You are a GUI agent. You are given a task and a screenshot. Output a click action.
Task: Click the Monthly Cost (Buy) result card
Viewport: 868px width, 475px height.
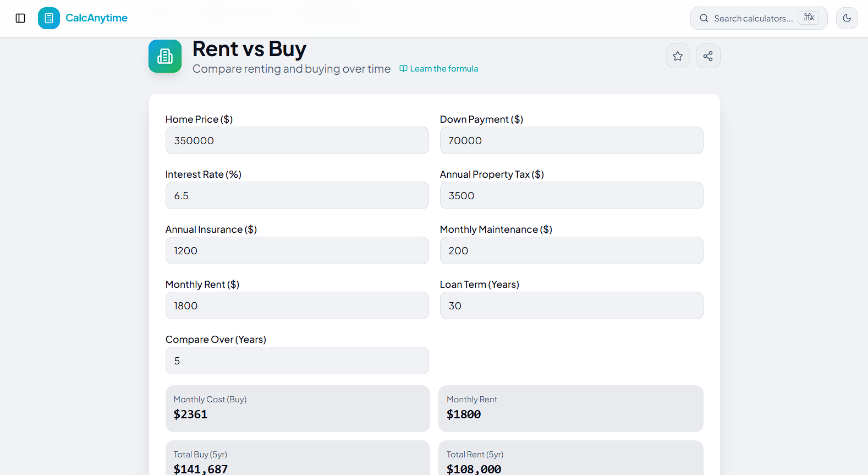pyautogui.click(x=298, y=408)
